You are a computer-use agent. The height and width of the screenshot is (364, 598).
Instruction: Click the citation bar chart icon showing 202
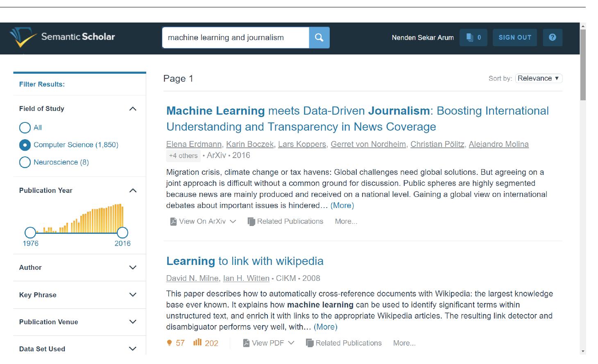(197, 342)
